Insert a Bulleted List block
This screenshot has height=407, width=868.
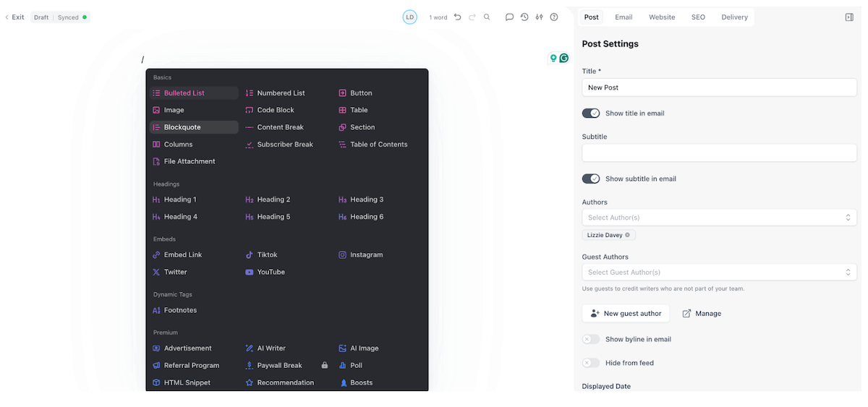click(x=194, y=93)
